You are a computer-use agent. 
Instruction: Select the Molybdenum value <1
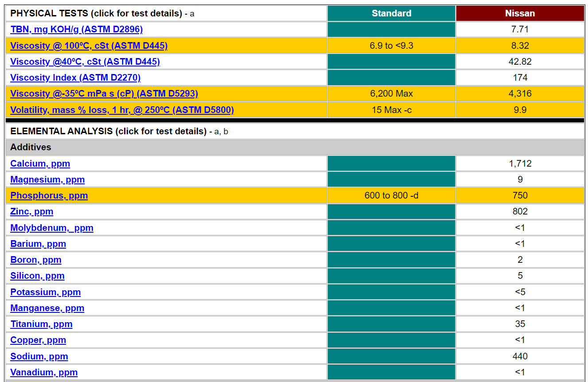(520, 228)
